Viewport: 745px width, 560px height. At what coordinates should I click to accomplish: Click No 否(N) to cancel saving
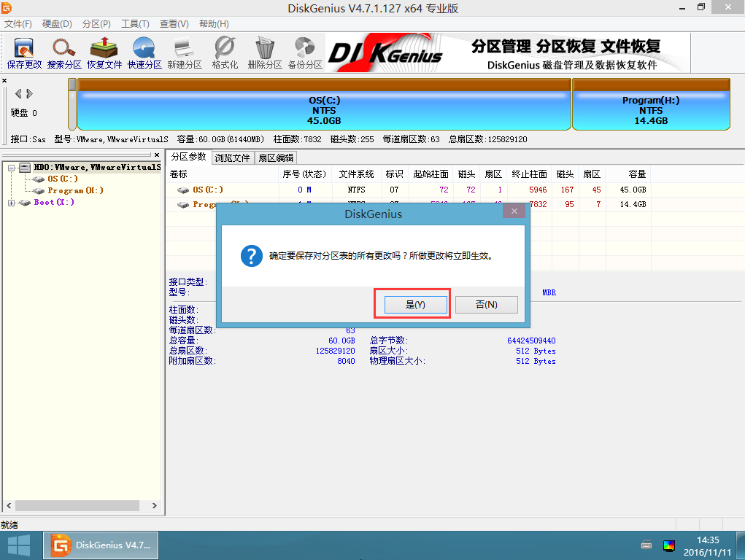(487, 305)
